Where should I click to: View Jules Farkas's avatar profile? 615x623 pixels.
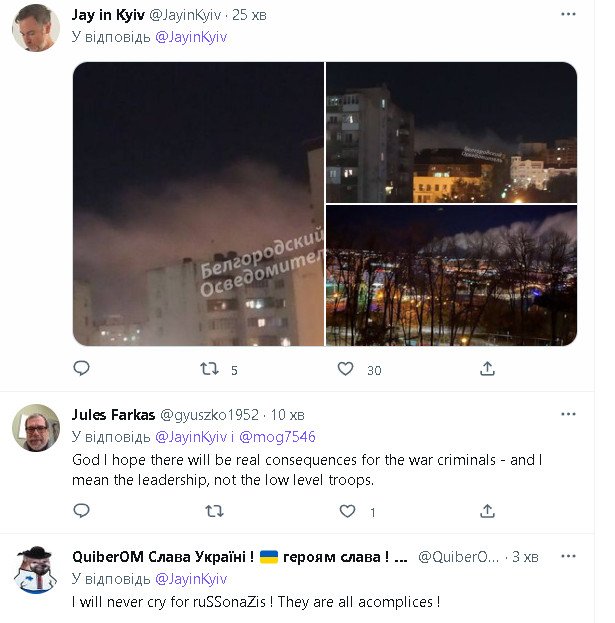pyautogui.click(x=36, y=427)
